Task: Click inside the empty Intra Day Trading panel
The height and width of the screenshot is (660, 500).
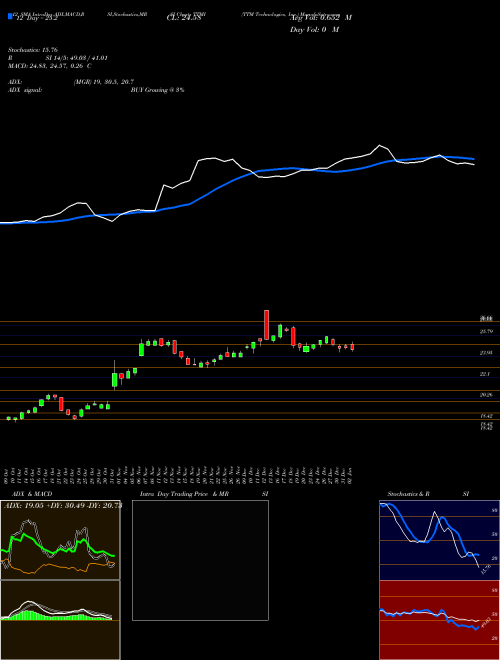Action: pyautogui.click(x=200, y=560)
